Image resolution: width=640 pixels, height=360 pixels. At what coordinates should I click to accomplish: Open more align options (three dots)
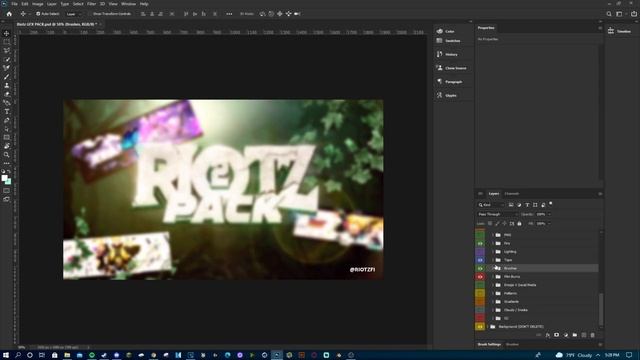tap(229, 14)
